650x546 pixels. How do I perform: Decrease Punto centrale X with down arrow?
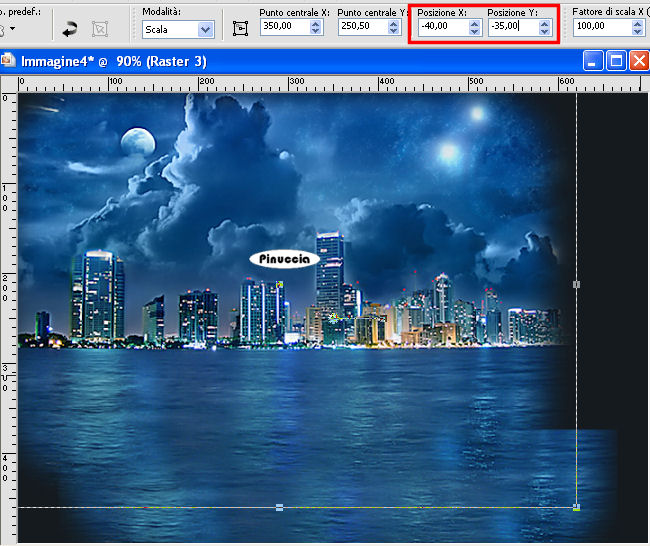click(x=315, y=31)
